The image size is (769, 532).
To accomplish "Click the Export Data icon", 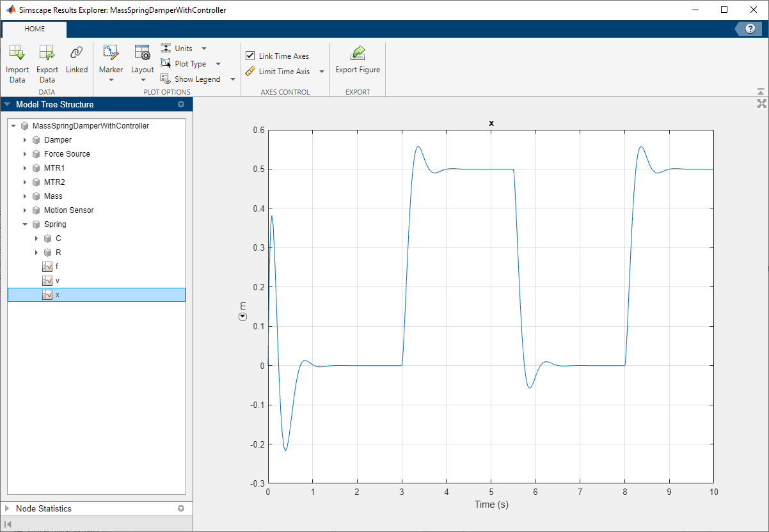I will (x=47, y=53).
